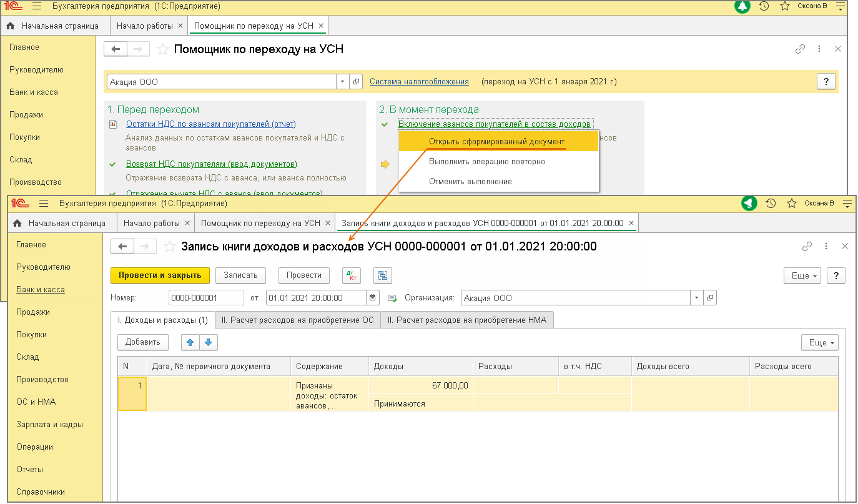Click forward arrow on the Помощник по переходу page

coord(139,49)
